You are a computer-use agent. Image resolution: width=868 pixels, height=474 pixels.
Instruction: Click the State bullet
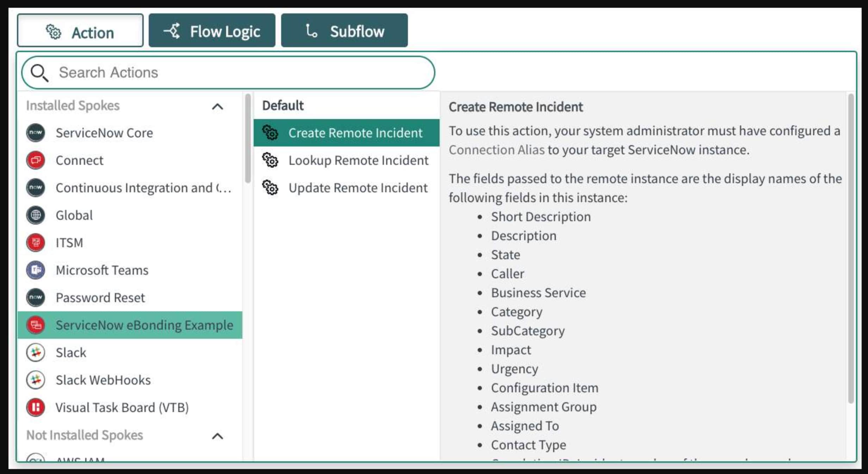click(x=506, y=255)
